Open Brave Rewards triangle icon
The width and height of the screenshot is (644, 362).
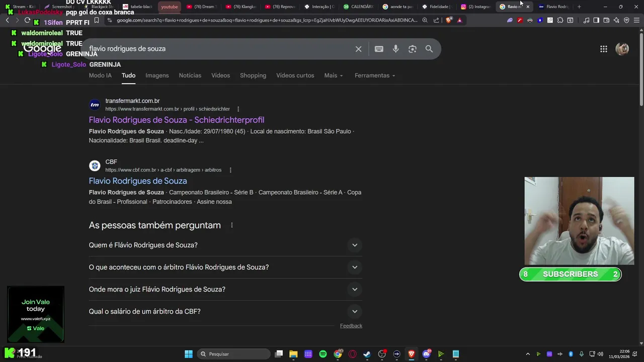tap(459, 20)
